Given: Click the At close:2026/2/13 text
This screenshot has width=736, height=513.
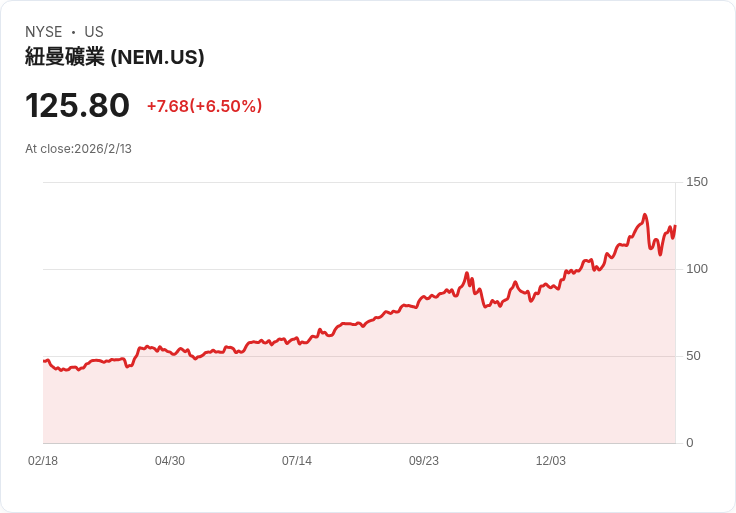Looking at the screenshot, I should pyautogui.click(x=78, y=149).
